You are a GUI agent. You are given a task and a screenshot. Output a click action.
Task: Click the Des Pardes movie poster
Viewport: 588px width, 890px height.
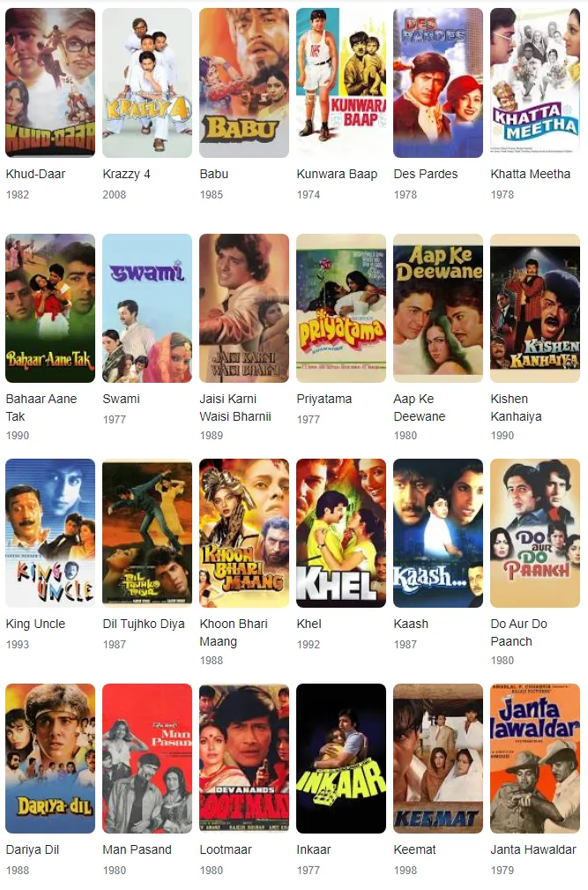tap(438, 82)
